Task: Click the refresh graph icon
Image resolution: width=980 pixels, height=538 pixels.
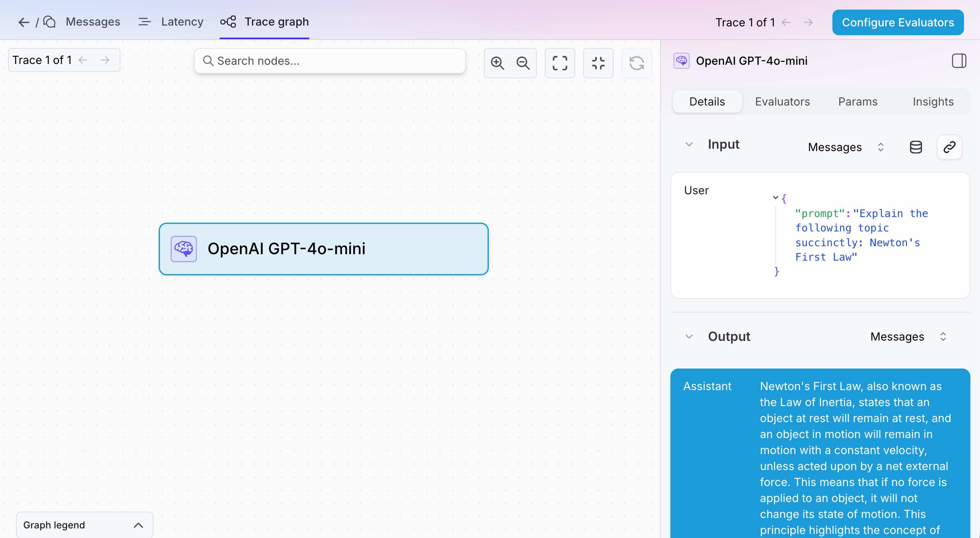Action: tap(636, 63)
